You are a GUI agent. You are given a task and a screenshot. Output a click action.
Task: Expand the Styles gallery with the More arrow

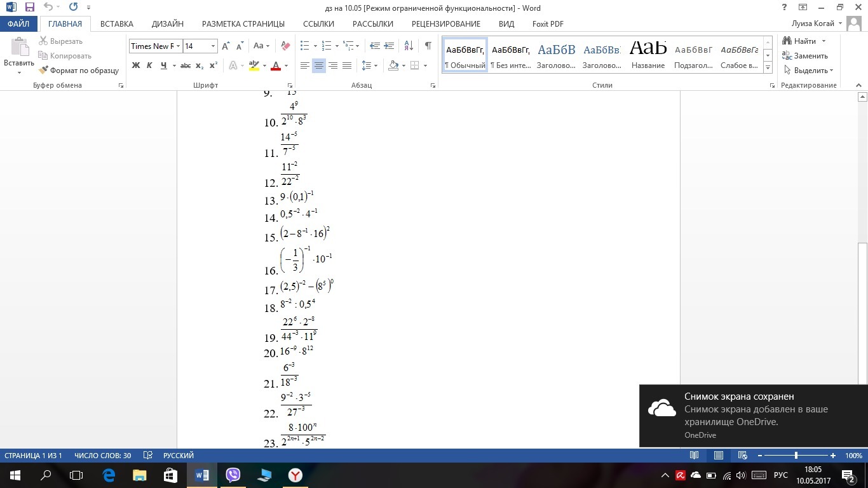pyautogui.click(x=768, y=68)
